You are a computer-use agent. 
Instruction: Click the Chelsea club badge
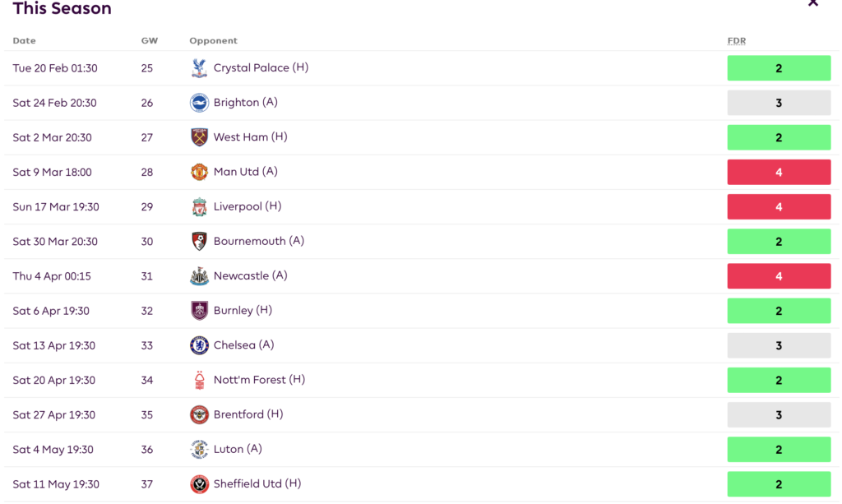point(199,345)
